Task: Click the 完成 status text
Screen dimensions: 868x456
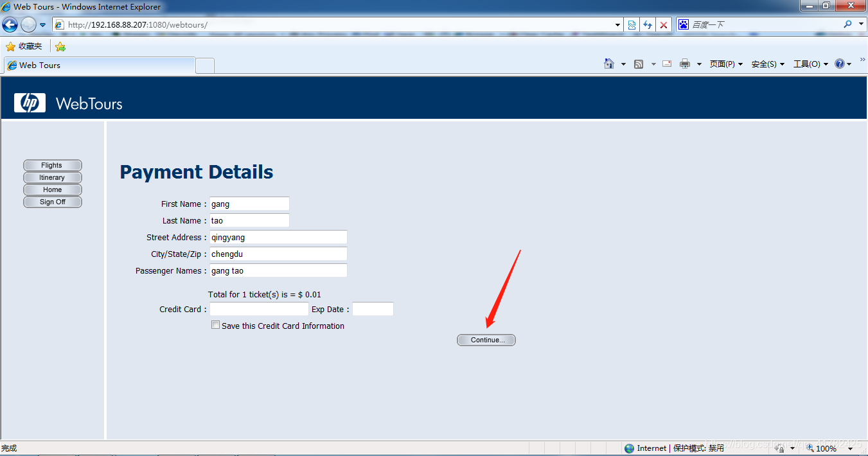Action: pos(9,448)
